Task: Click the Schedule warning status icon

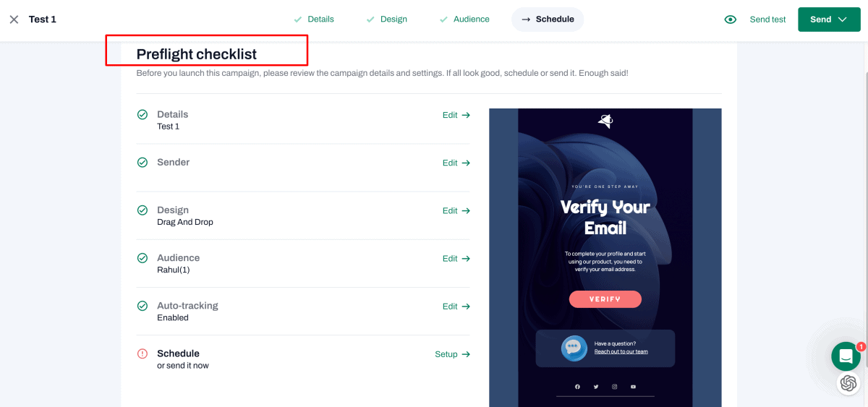Action: (142, 354)
